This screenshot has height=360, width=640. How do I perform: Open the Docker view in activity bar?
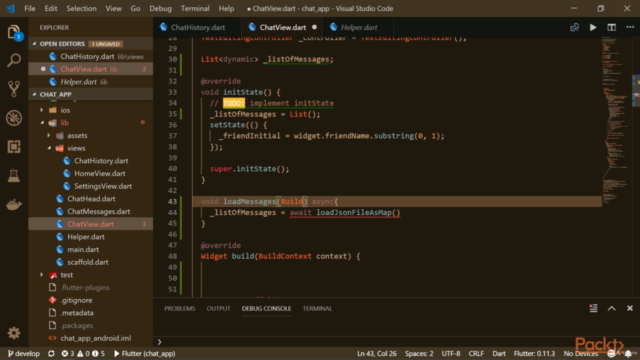click(x=14, y=204)
